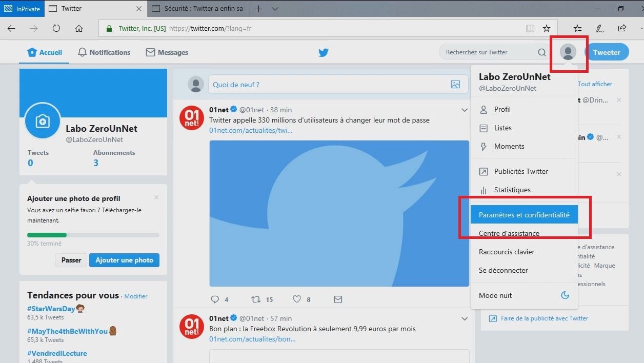This screenshot has height=363, width=644.
Task: Select Moments in the account menu
Action: point(524,146)
